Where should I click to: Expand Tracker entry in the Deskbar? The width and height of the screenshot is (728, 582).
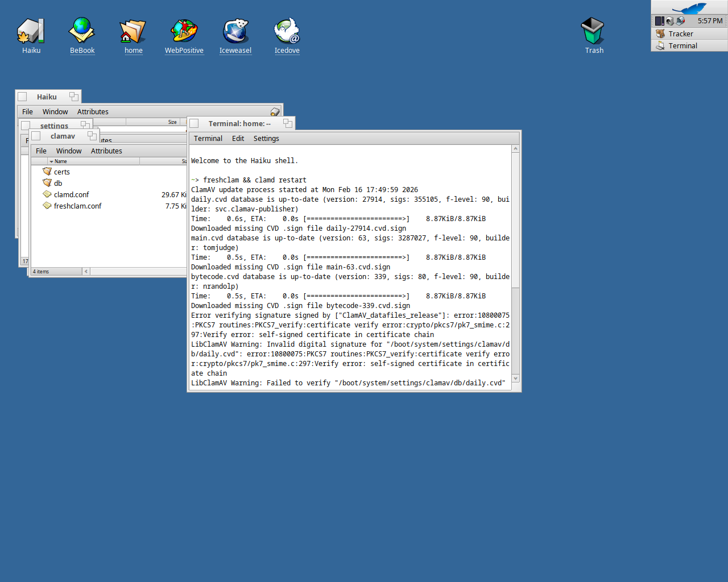point(681,34)
